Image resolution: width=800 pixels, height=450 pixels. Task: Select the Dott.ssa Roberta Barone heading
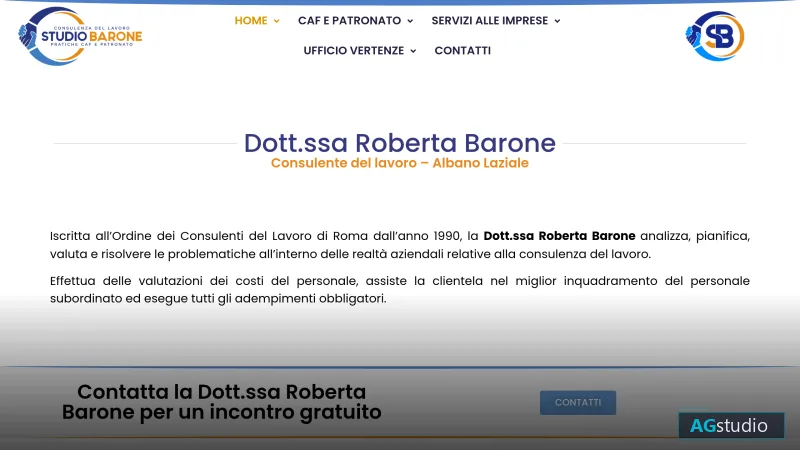click(399, 143)
